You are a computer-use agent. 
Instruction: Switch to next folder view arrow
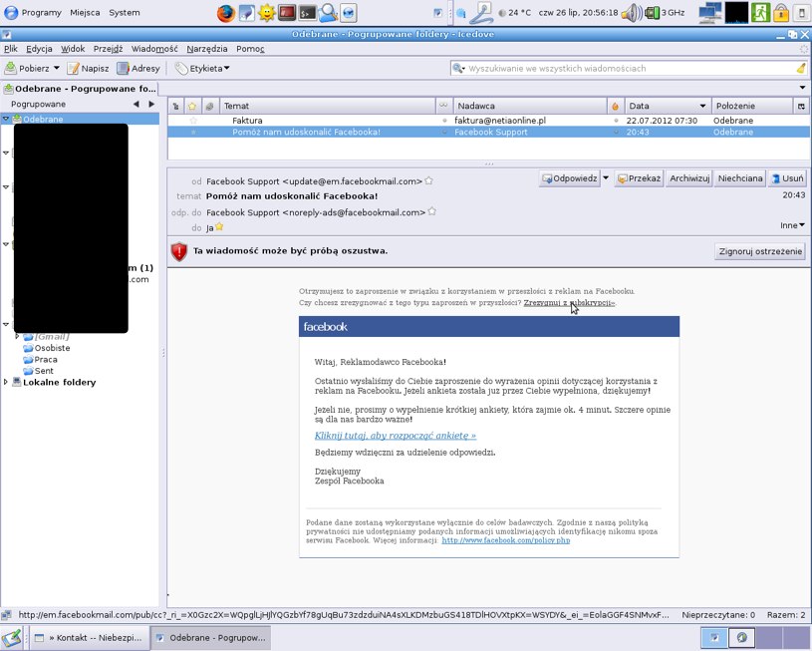click(x=151, y=104)
